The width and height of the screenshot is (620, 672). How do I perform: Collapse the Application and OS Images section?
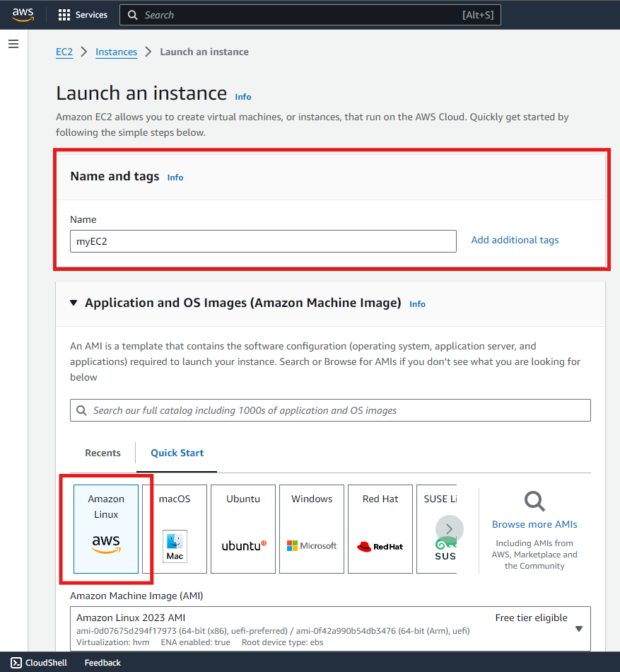pyautogui.click(x=74, y=303)
